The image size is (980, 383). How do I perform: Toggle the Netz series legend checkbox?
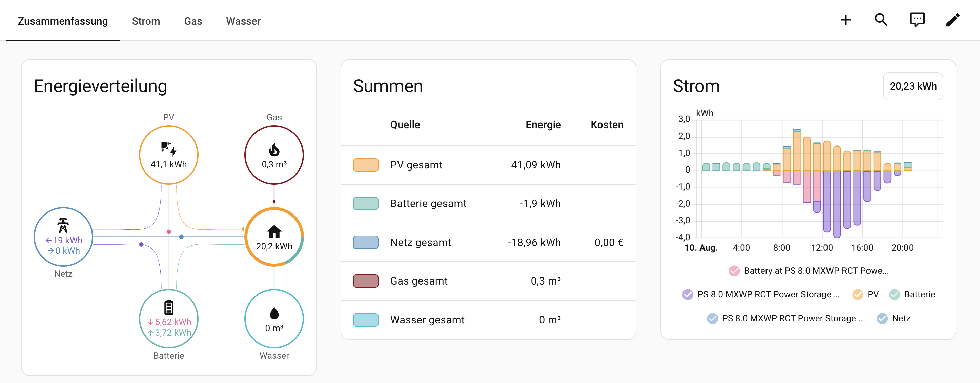[893, 318]
